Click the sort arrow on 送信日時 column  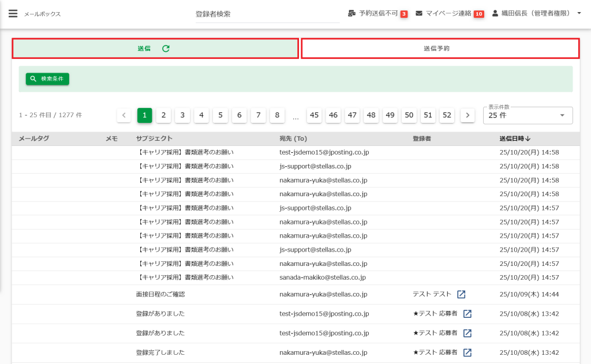(x=528, y=139)
